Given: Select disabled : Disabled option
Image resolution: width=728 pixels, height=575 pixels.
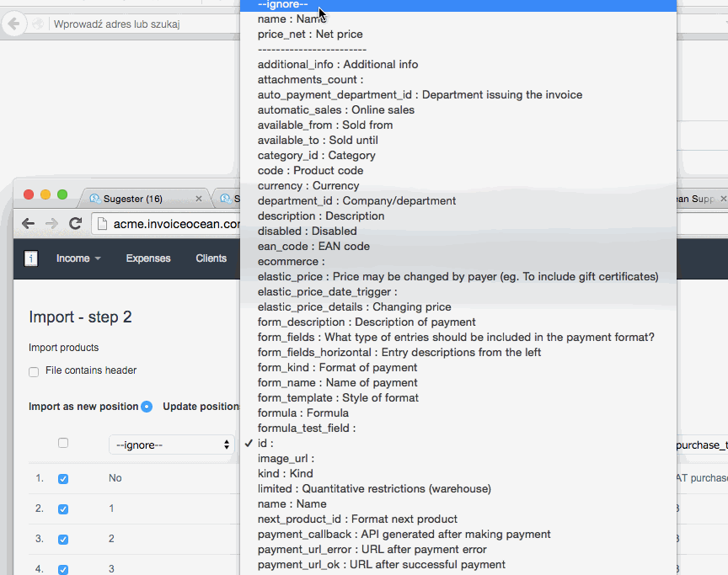Looking at the screenshot, I should (458, 231).
